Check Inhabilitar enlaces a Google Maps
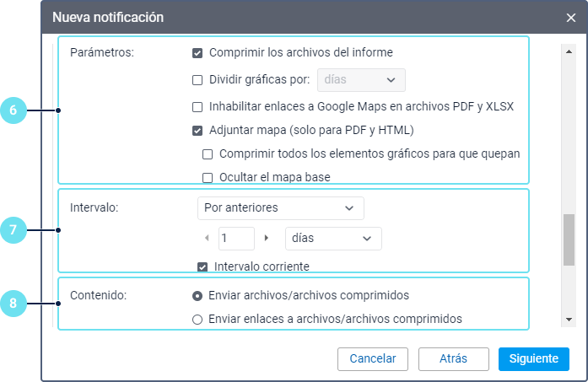 [x=197, y=107]
